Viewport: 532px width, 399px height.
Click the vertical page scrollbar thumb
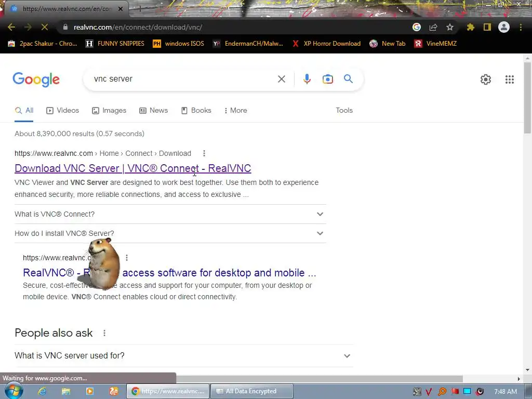pyautogui.click(x=527, y=98)
